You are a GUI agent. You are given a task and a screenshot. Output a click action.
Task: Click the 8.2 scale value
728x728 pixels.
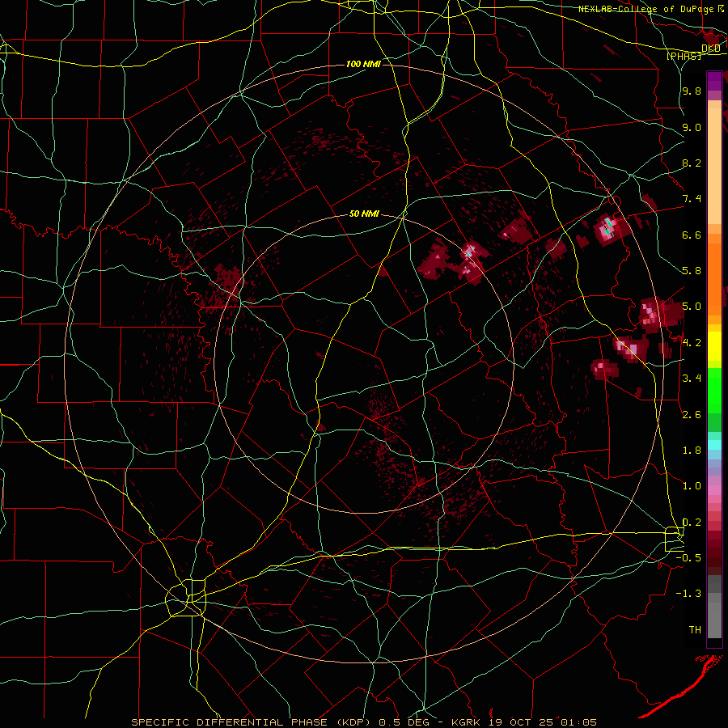tap(692, 163)
